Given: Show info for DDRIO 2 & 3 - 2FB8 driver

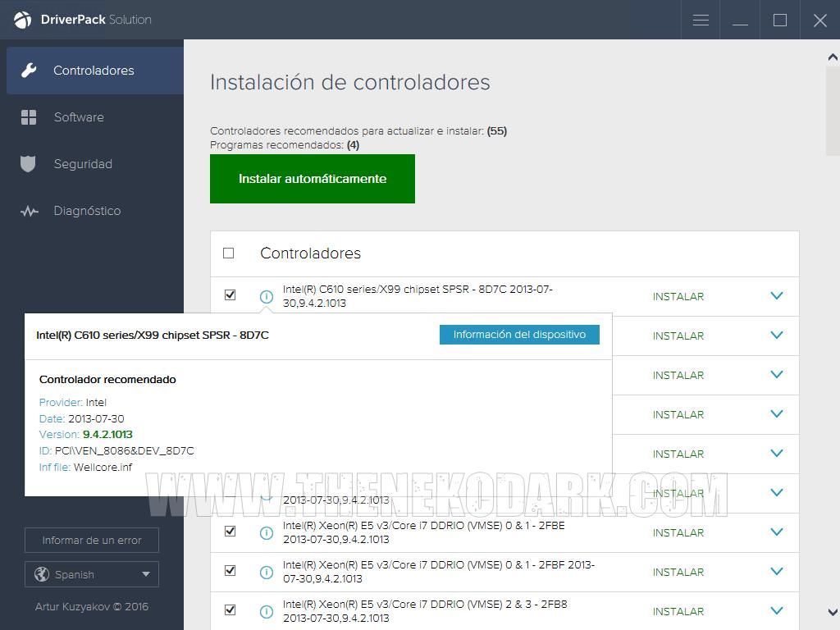Looking at the screenshot, I should point(267,611).
